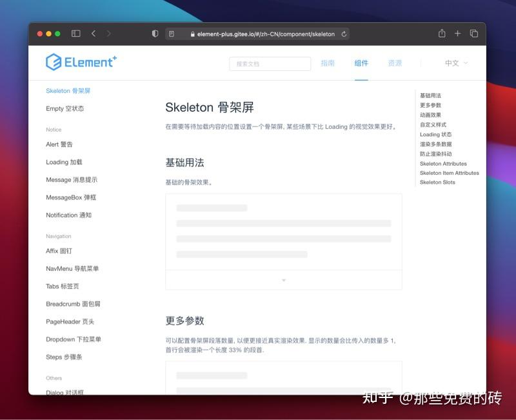Screen dimensions: 516x420
Task: Expand the demo code with the chevron arrow
Action: pos(284,280)
